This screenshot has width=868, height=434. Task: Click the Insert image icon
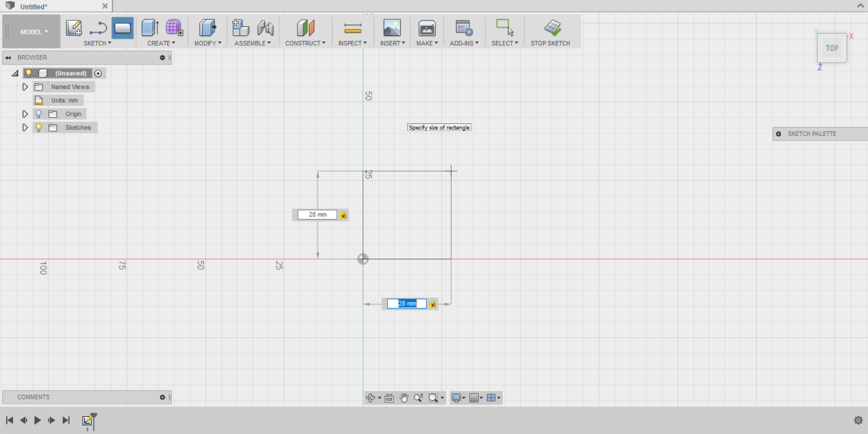[392, 28]
